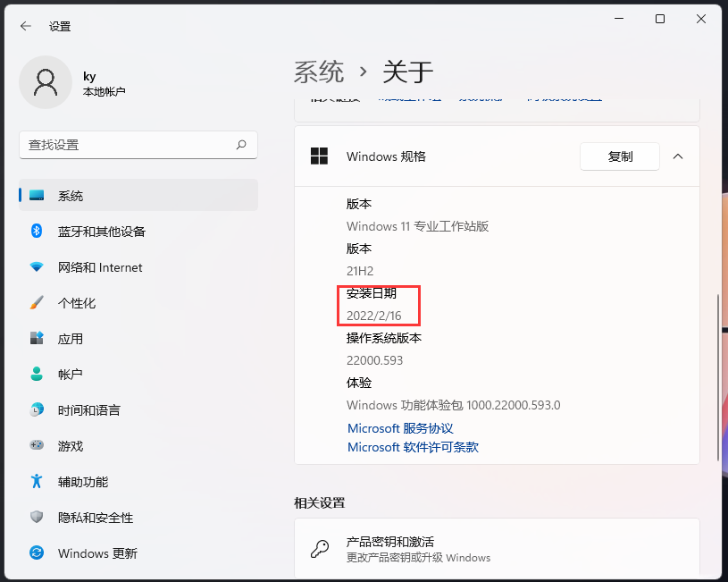Open the Microsoft 服务协议 link

coord(399,428)
